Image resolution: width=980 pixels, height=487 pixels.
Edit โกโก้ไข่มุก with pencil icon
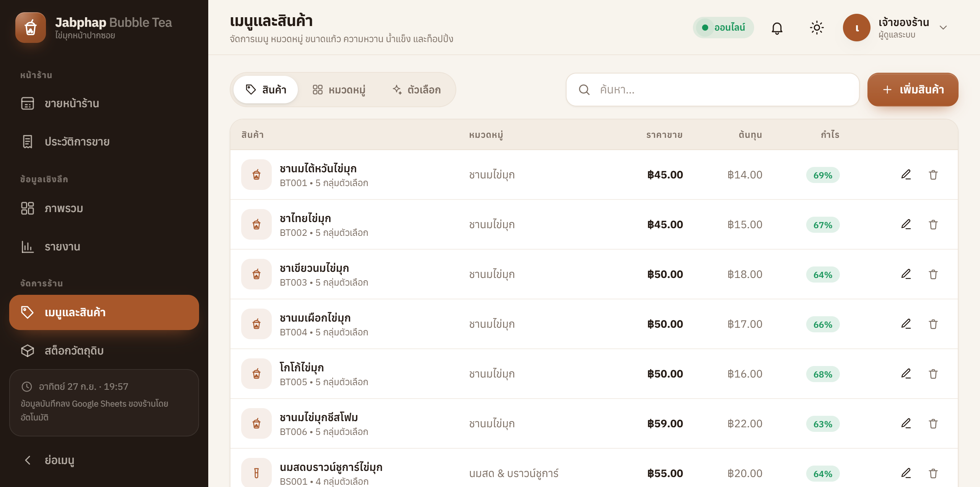tap(906, 374)
